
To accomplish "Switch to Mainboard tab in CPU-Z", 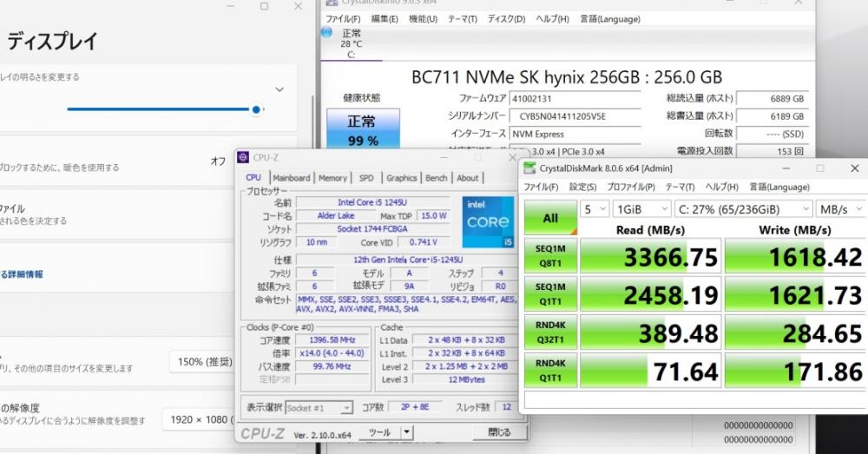I will tap(291, 178).
